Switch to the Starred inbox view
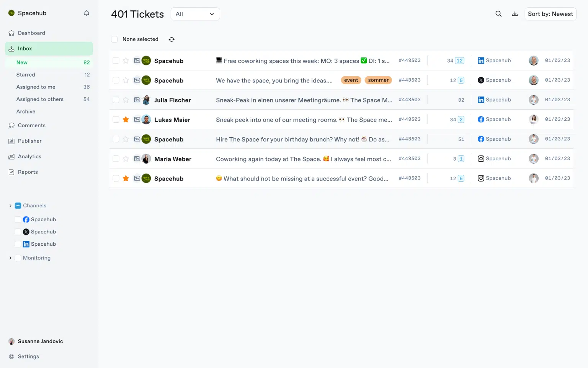Image resolution: width=588 pixels, height=368 pixels. click(26, 74)
